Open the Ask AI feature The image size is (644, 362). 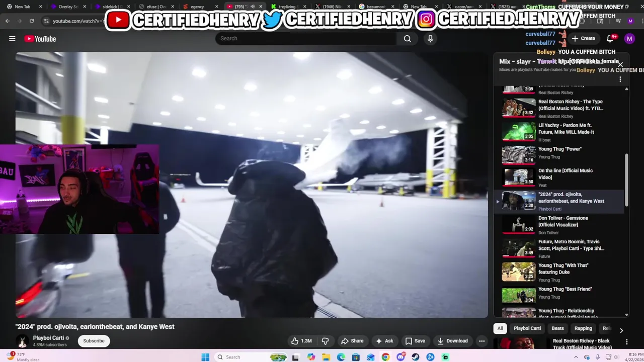384,341
